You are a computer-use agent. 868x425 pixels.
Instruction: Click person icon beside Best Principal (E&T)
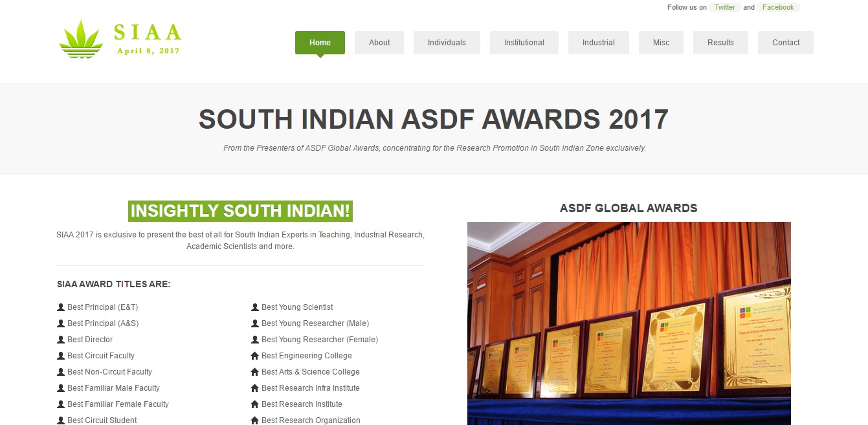pos(61,307)
